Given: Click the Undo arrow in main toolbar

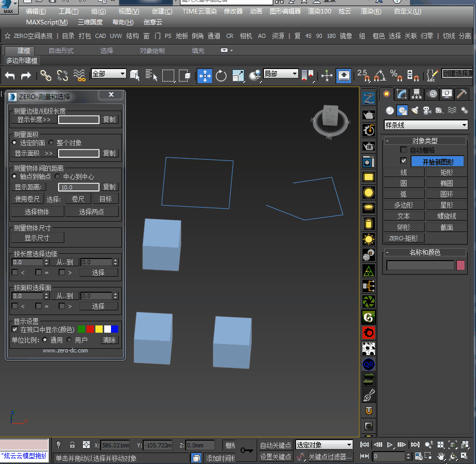Looking at the screenshot, I should point(10,76).
